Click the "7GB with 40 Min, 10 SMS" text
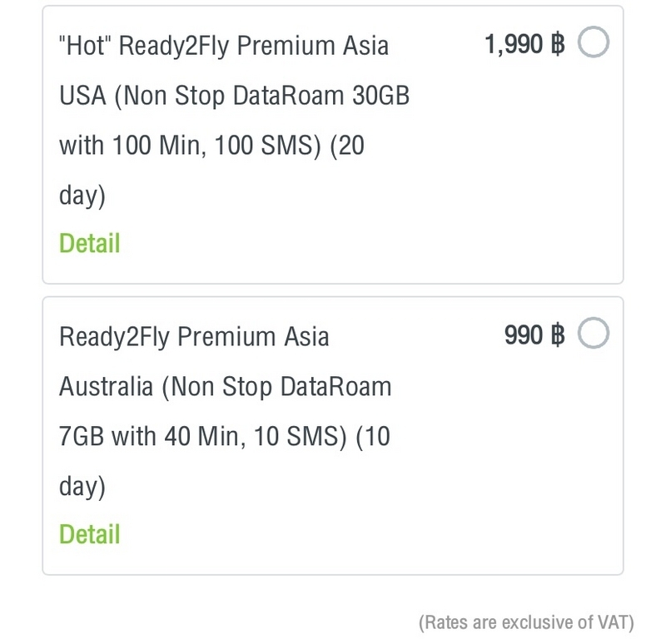 coord(203,437)
